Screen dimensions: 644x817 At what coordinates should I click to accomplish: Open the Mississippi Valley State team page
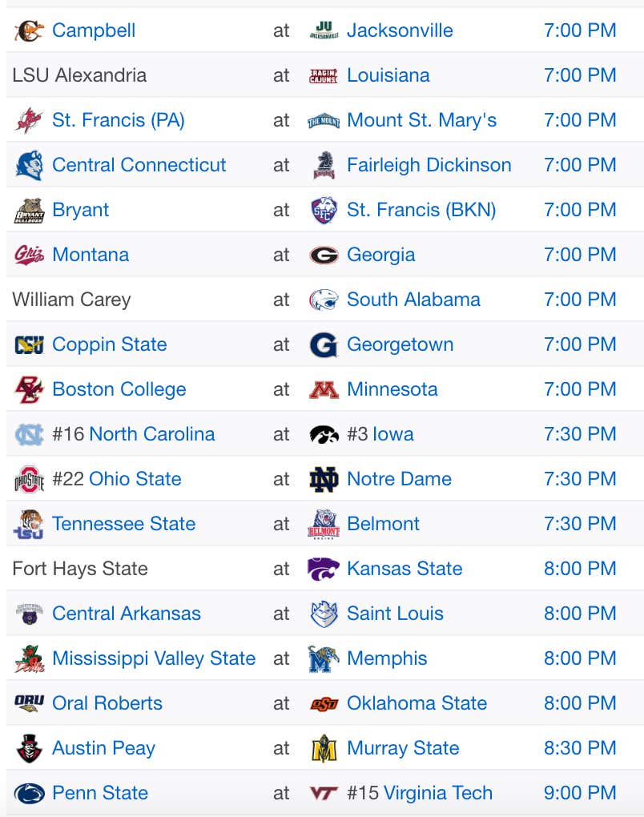tap(154, 658)
